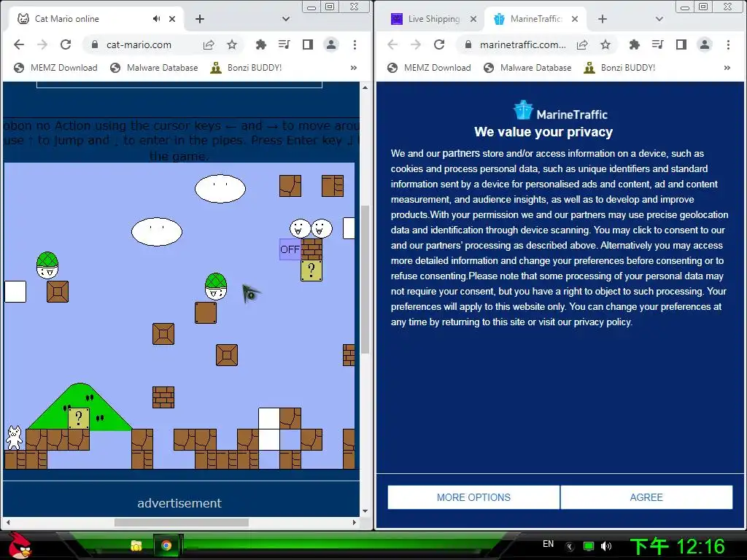Open Malware Database bookmark in MarineTraffic window
Screen dimensions: 747x560
coord(527,68)
